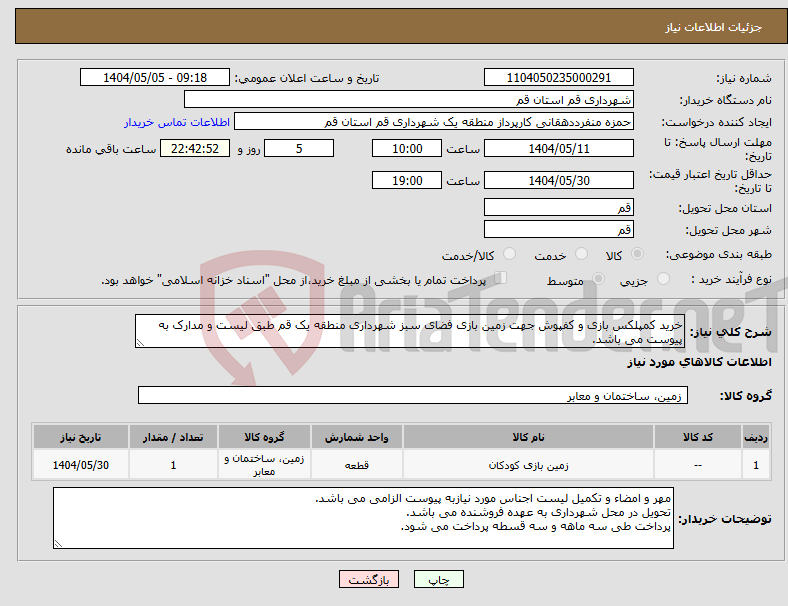Click the کد کالا column header
This screenshot has width=788, height=606.
point(698,437)
